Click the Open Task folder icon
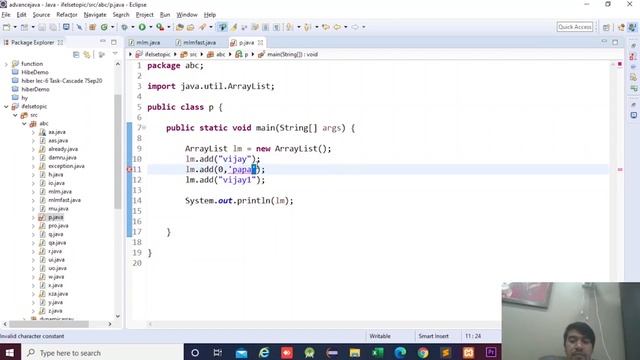This screenshot has width=640, height=360. 191,27
